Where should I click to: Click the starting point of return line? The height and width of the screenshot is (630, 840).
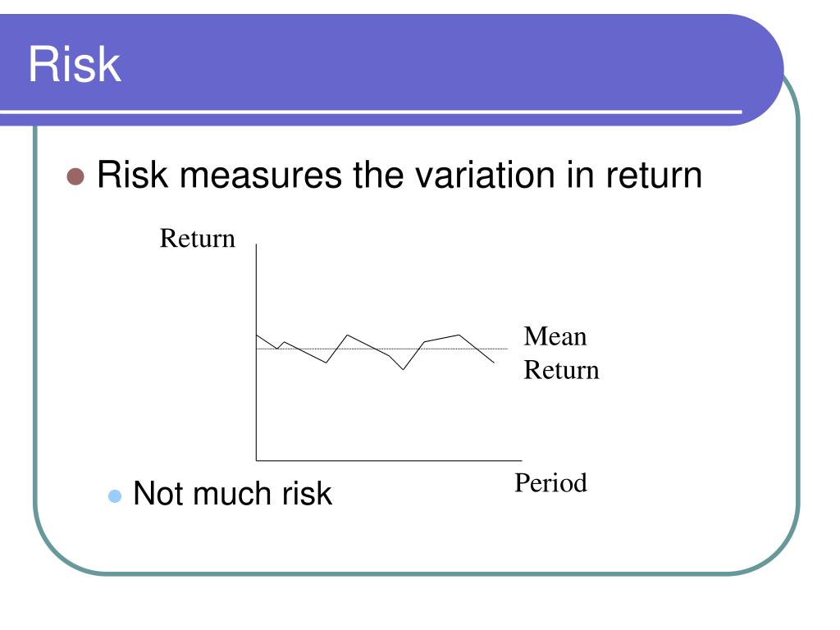click(257, 336)
